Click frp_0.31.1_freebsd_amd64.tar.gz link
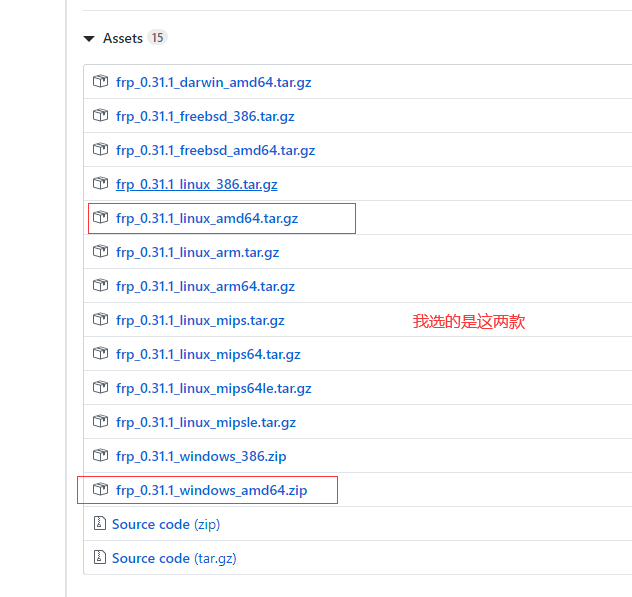 216,150
